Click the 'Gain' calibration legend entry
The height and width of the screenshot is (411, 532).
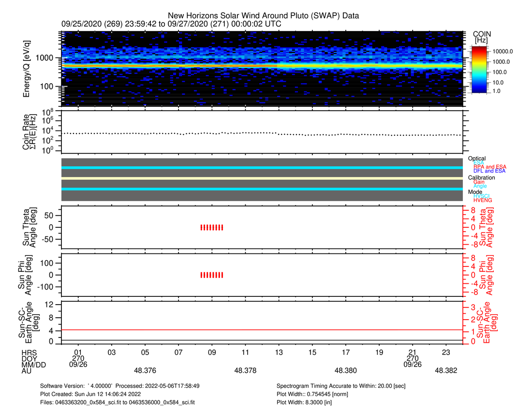[x=479, y=182]
